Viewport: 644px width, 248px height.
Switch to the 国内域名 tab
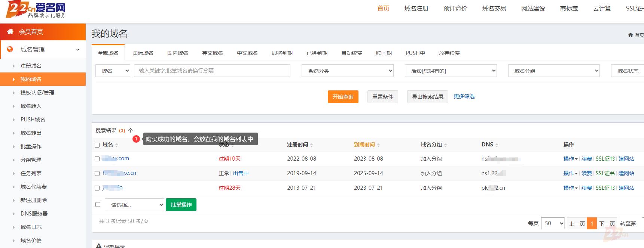pos(178,53)
